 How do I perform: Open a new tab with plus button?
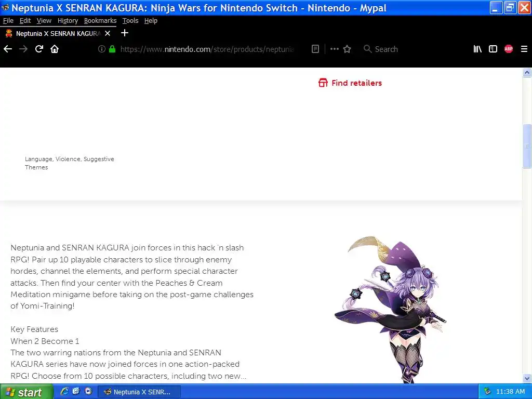point(125,33)
